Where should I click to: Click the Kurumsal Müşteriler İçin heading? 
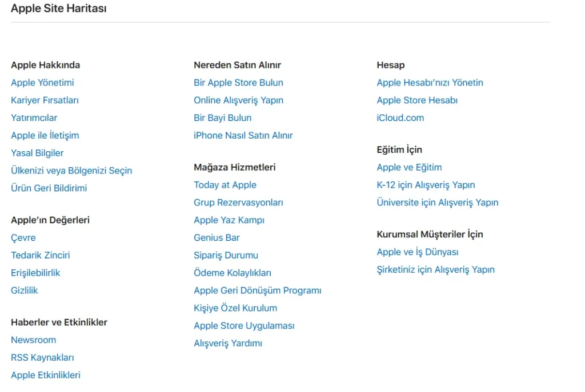click(430, 235)
